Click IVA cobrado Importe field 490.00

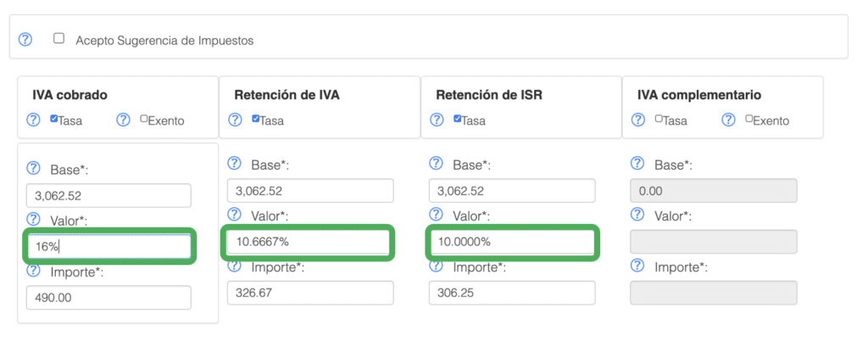(108, 298)
